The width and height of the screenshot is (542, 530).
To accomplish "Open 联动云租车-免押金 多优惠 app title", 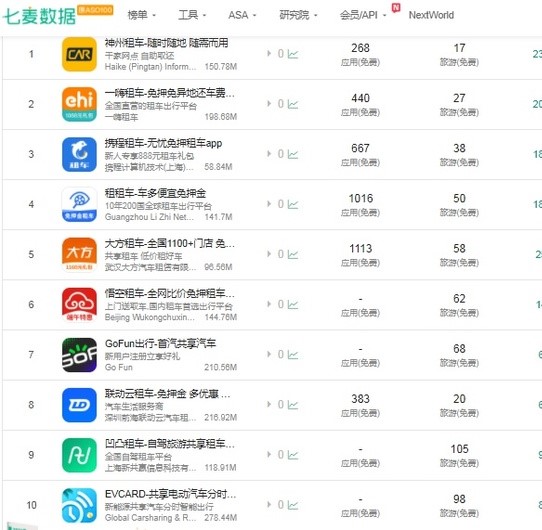I will [x=168, y=393].
